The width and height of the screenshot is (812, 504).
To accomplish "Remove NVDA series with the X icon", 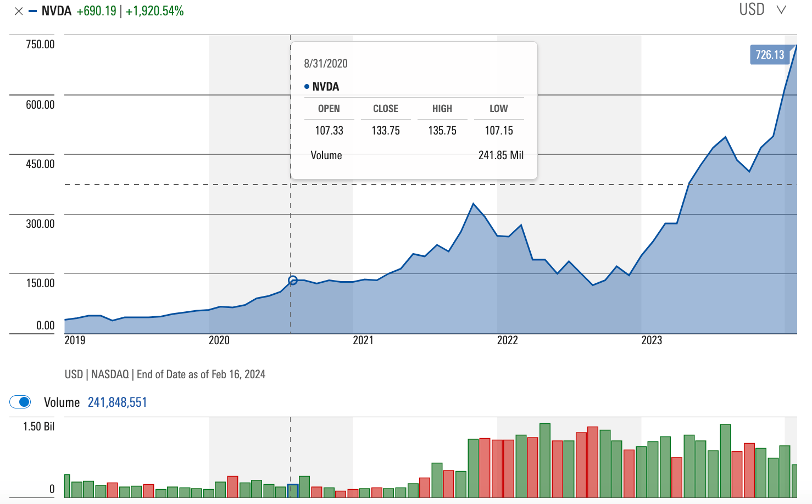I will (19, 11).
